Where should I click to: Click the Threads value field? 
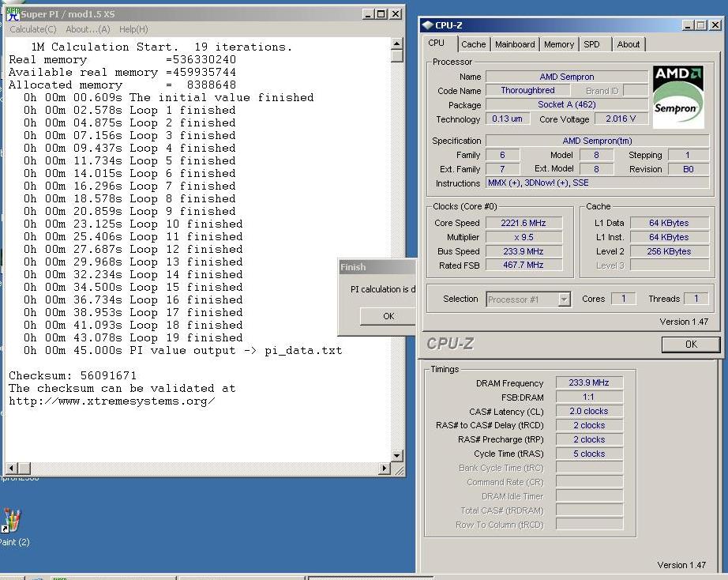click(696, 299)
